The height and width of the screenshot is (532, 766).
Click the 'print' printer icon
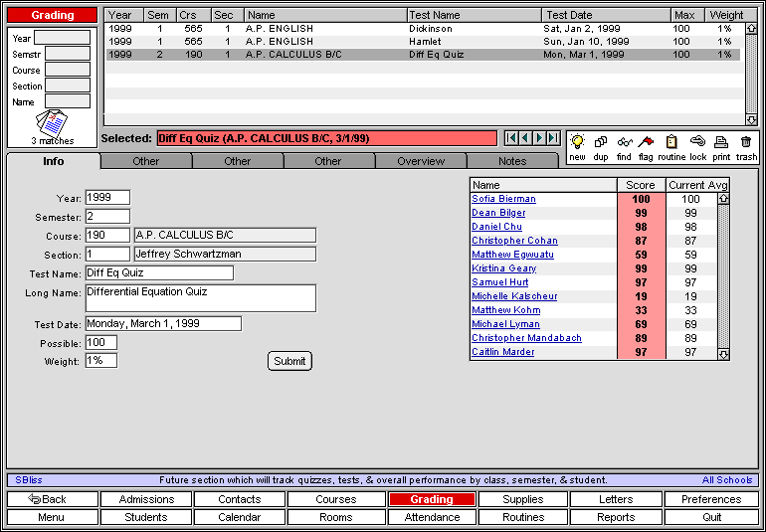pyautogui.click(x=721, y=142)
